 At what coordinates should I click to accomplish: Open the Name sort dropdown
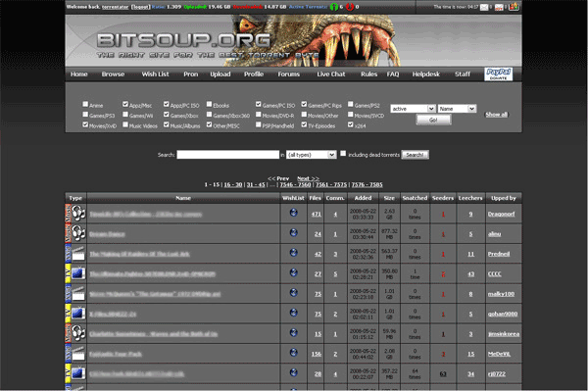pyautogui.click(x=457, y=109)
